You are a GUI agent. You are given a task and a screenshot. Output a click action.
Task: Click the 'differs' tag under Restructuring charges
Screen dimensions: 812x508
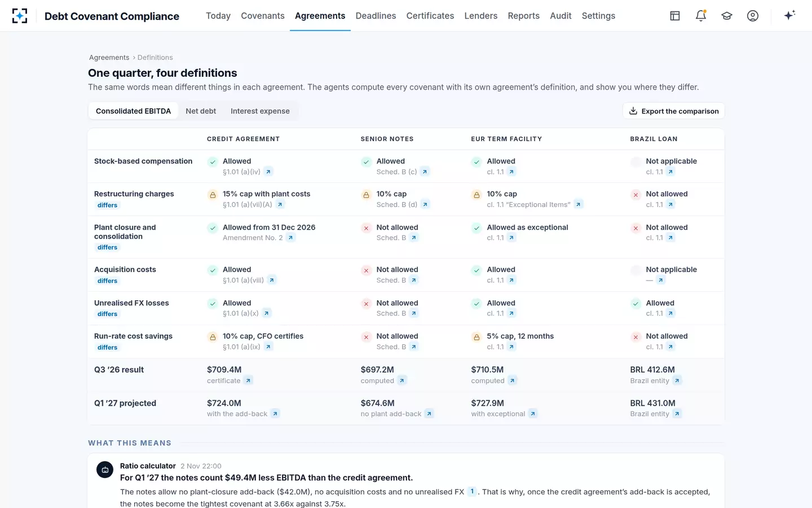[107, 205]
